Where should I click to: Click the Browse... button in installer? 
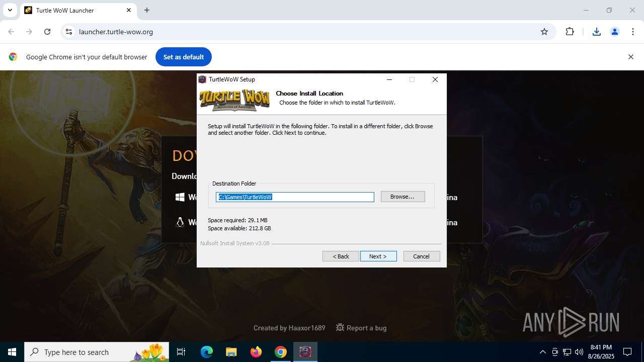pos(403,197)
